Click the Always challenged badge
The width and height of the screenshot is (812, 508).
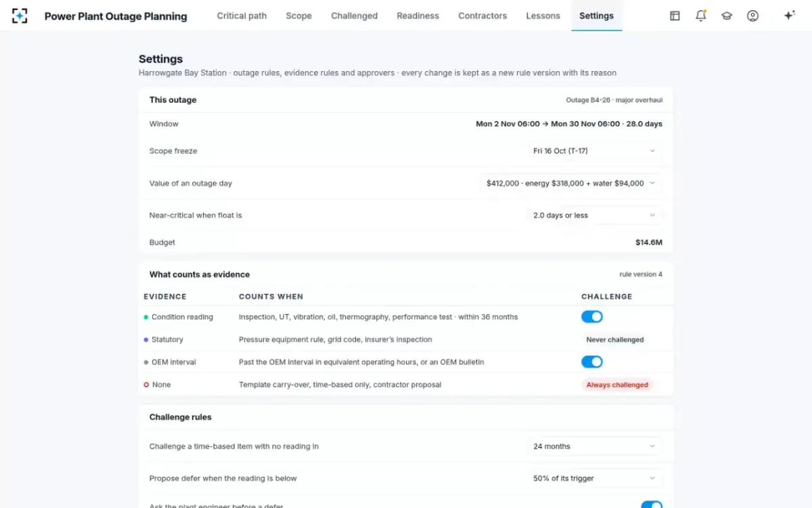(617, 385)
